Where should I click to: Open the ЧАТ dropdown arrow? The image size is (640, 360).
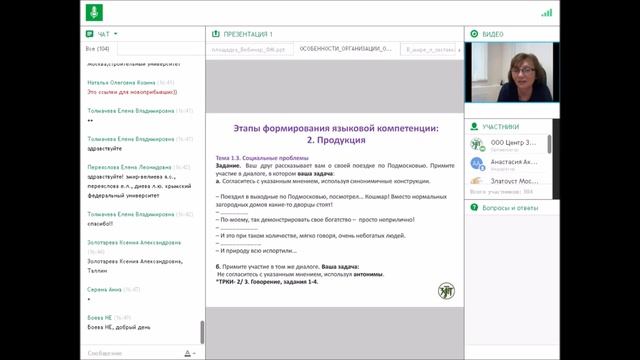(116, 34)
